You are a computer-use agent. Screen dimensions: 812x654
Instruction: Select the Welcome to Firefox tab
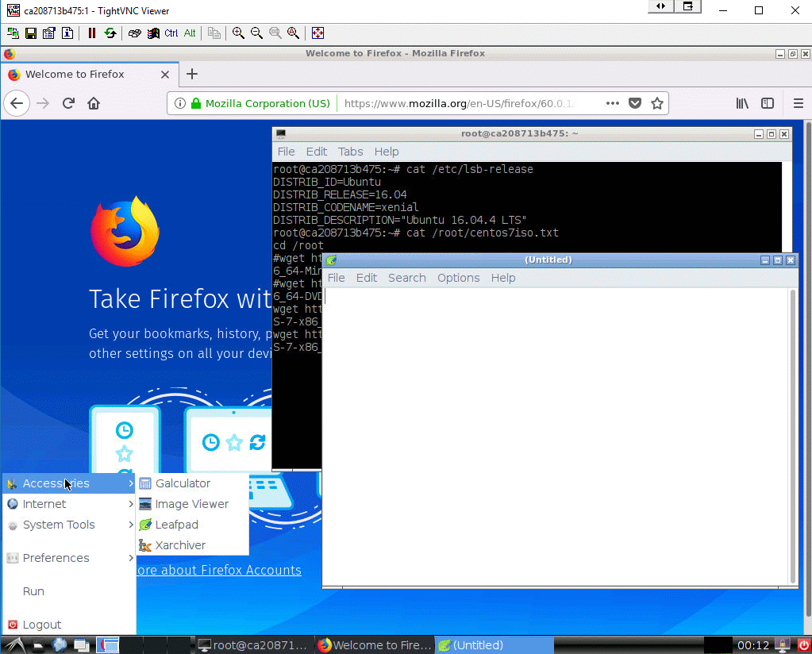90,74
